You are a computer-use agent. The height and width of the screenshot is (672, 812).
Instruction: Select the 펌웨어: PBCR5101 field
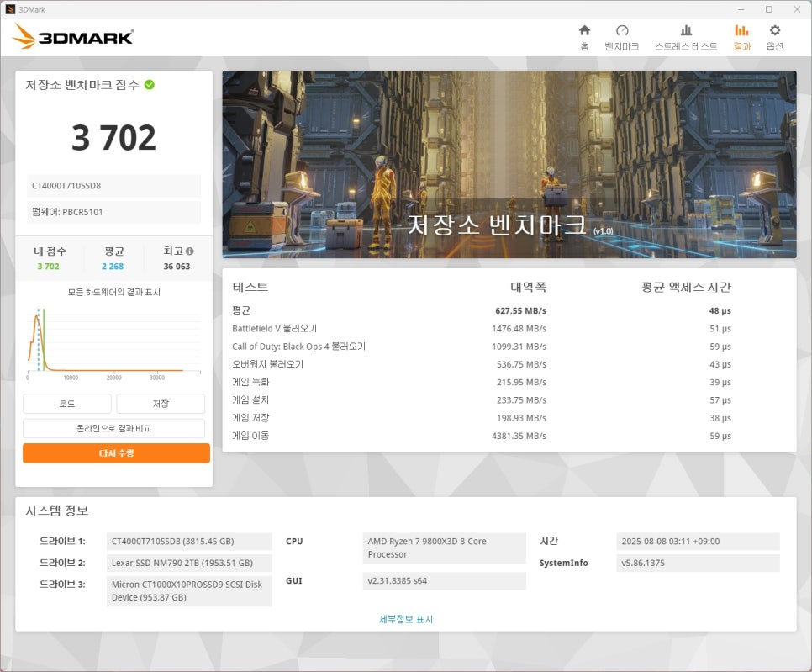point(113,212)
